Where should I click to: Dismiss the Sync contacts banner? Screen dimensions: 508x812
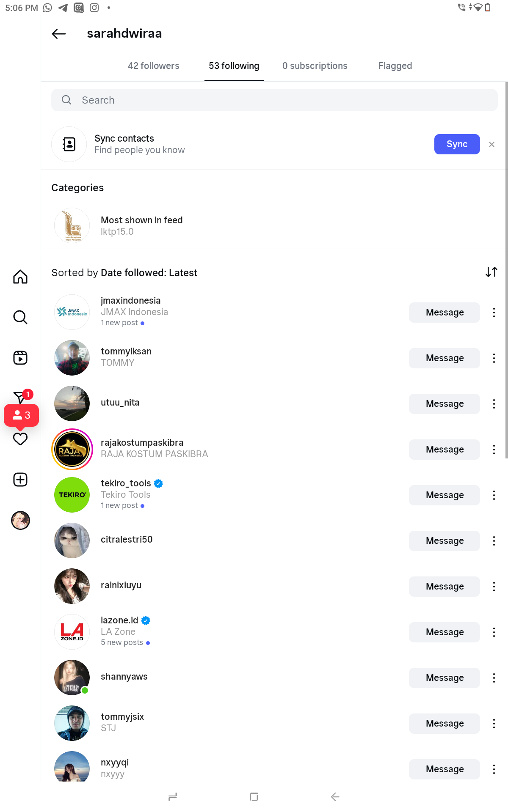coord(491,145)
